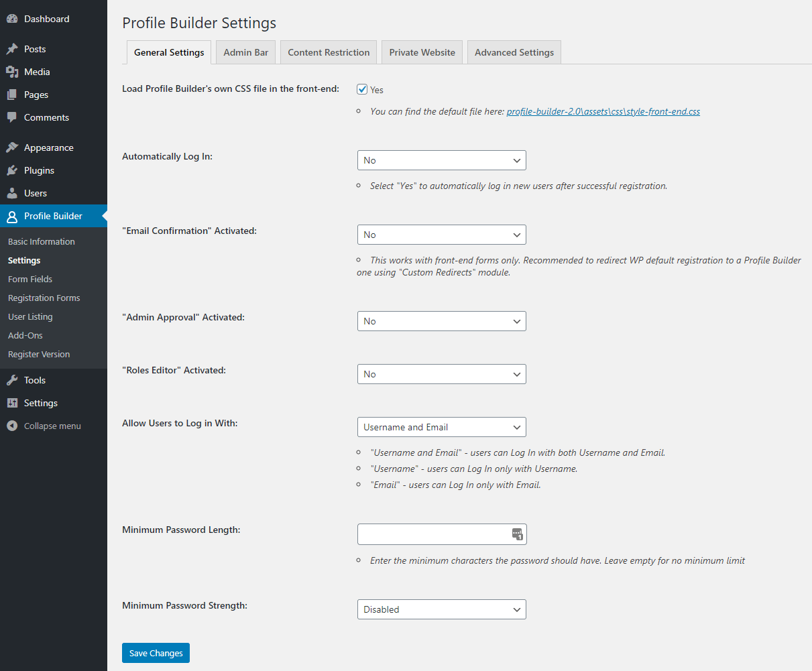
Task: Go to Basic Information submenu
Action: (42, 241)
